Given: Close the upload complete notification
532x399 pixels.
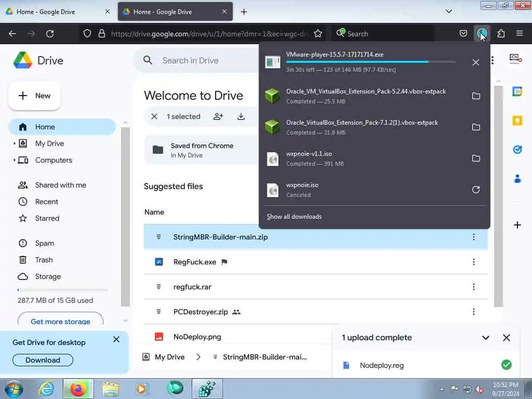Looking at the screenshot, I should pos(506,338).
